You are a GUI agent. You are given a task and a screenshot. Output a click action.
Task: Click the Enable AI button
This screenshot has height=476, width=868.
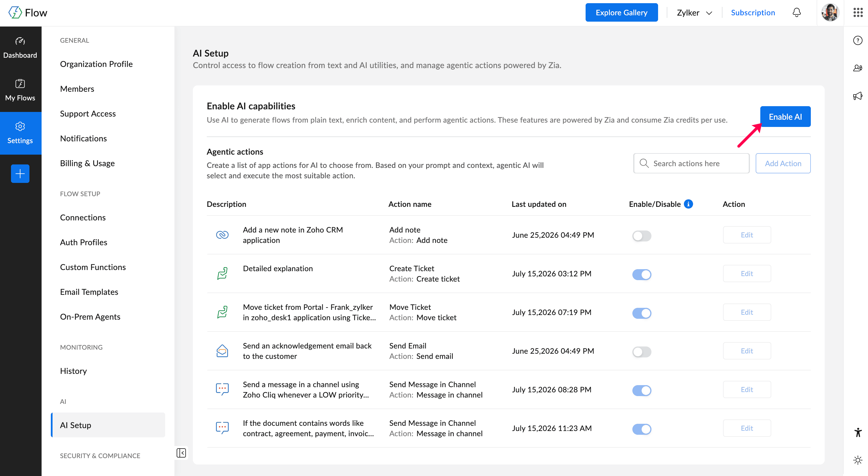pyautogui.click(x=785, y=117)
